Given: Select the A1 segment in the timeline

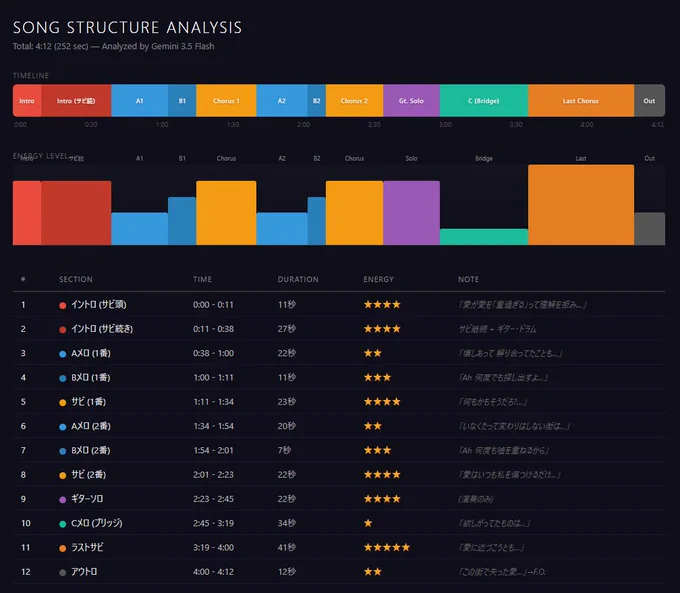Looking at the screenshot, I should click(x=139, y=101).
